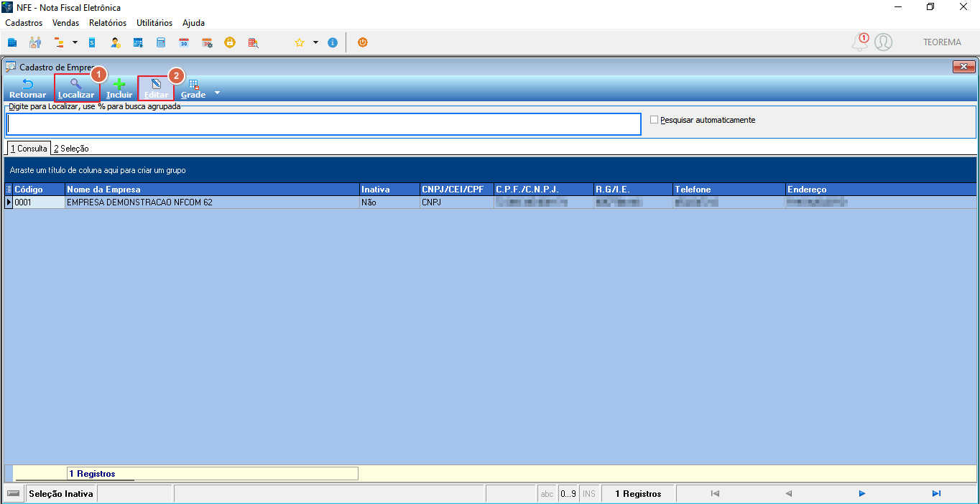Click the C.P.F./C.N.P.J. column header
The width and height of the screenshot is (980, 504).
click(x=544, y=190)
